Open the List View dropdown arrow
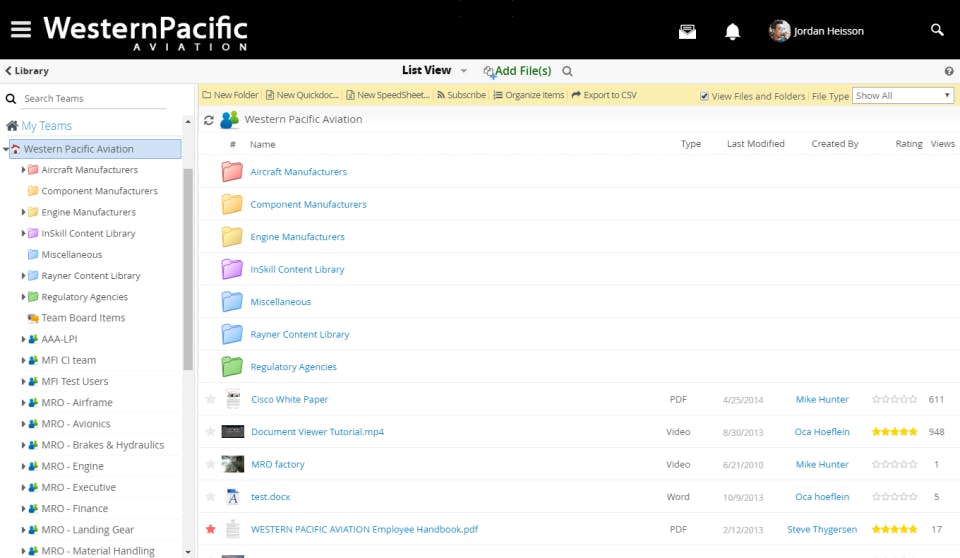 click(464, 71)
